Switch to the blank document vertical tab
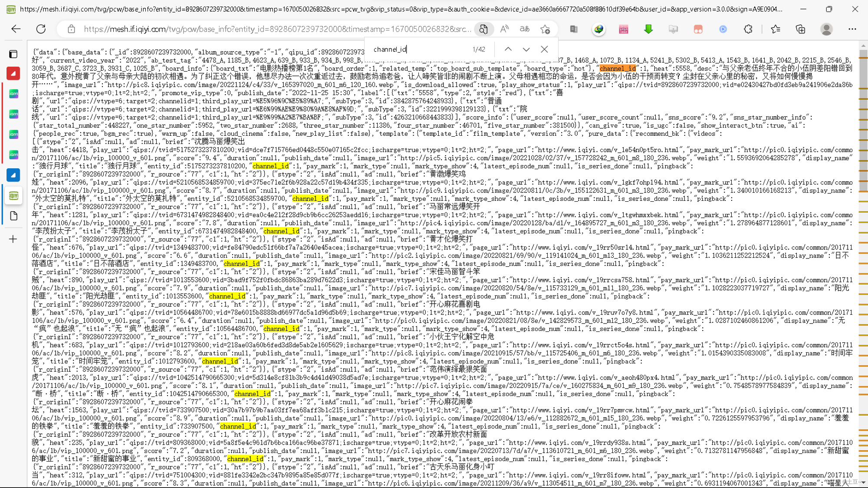 click(13, 216)
